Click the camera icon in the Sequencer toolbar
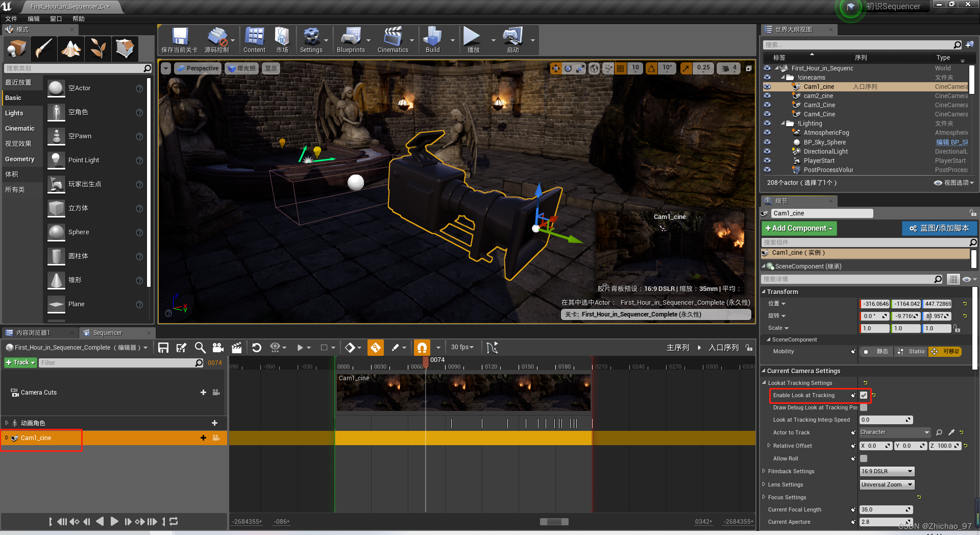Screen dimensions: 980x535 click(x=218, y=347)
